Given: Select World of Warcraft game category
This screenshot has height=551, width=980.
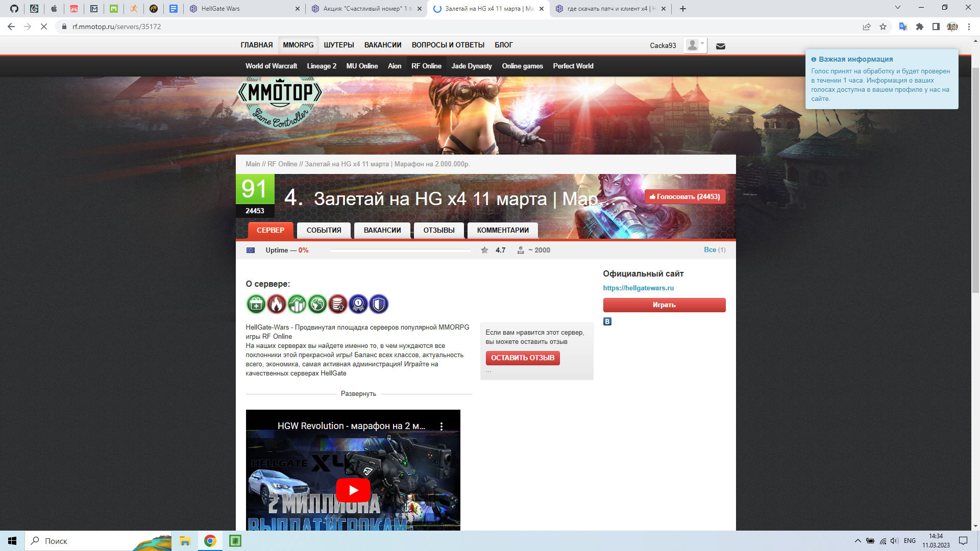Looking at the screenshot, I should coord(271,66).
